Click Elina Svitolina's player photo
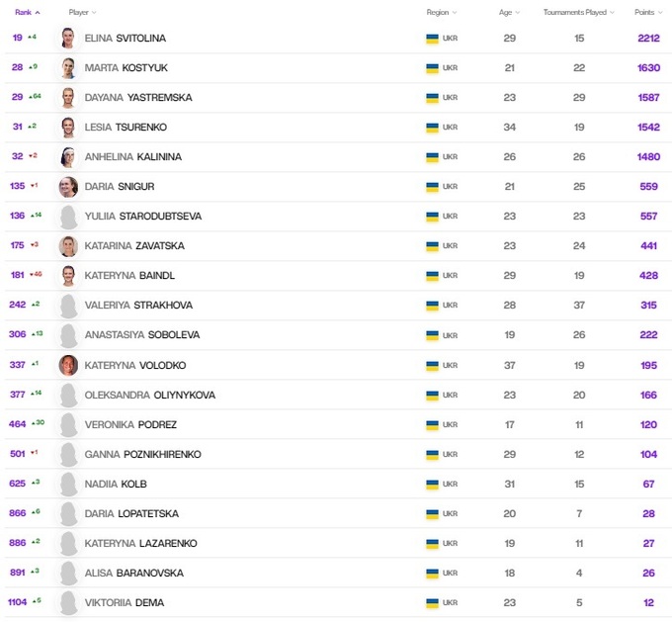672x622 pixels. (68, 39)
